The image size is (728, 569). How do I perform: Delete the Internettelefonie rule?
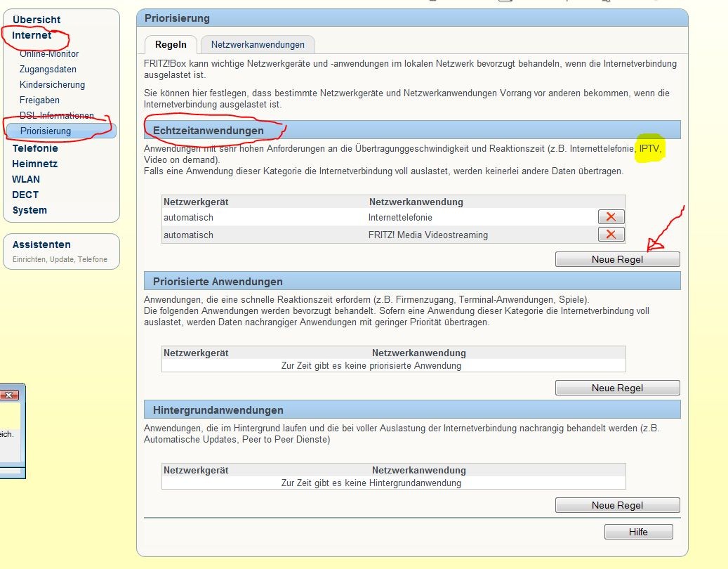click(x=610, y=218)
